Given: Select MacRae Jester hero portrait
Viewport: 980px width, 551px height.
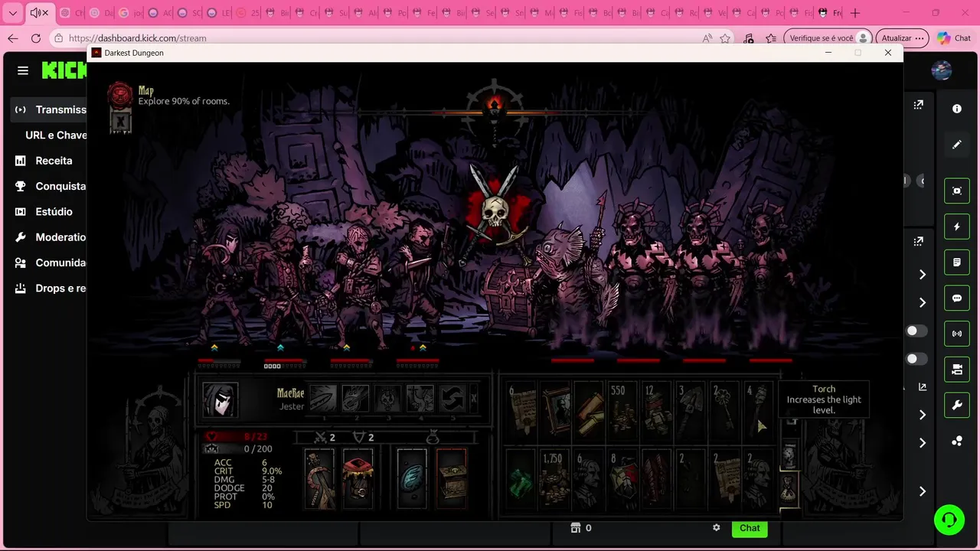Looking at the screenshot, I should pyautogui.click(x=220, y=399).
